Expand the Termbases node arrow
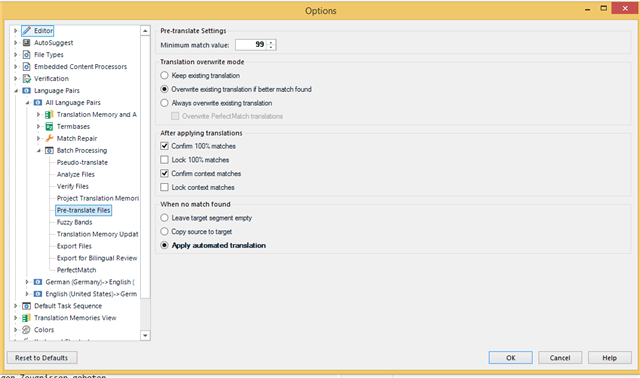640x378 pixels. point(38,127)
